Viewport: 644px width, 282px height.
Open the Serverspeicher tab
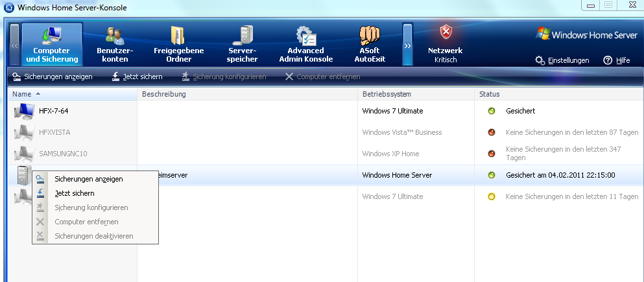click(x=243, y=44)
